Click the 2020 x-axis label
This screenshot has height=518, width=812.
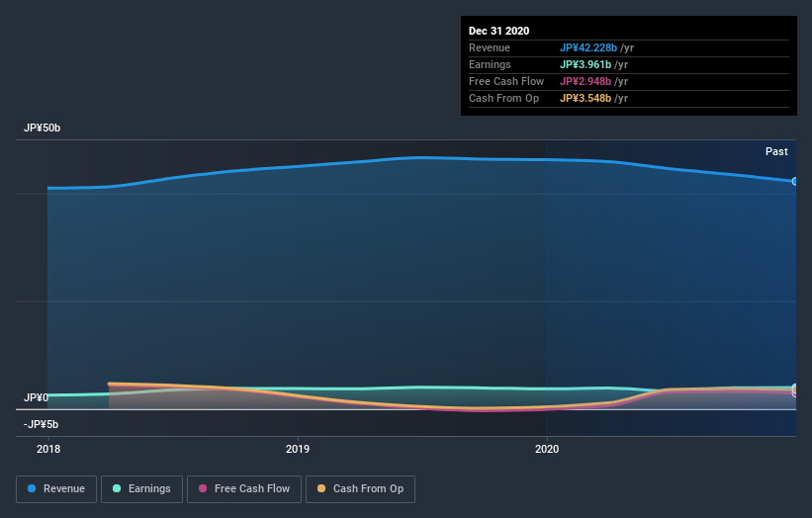(547, 449)
